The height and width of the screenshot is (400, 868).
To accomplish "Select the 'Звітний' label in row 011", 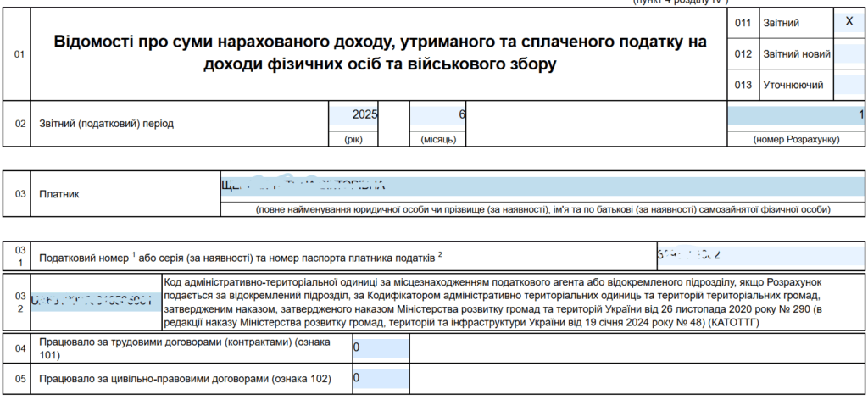I will [x=781, y=23].
